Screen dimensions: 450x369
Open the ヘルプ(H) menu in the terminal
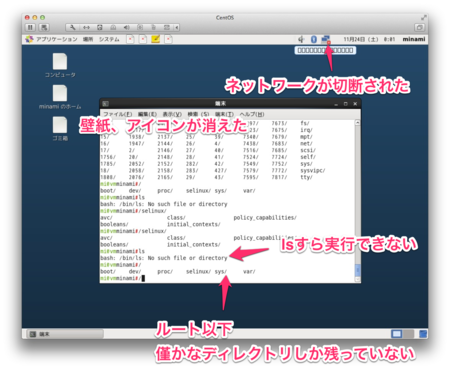pos(252,114)
